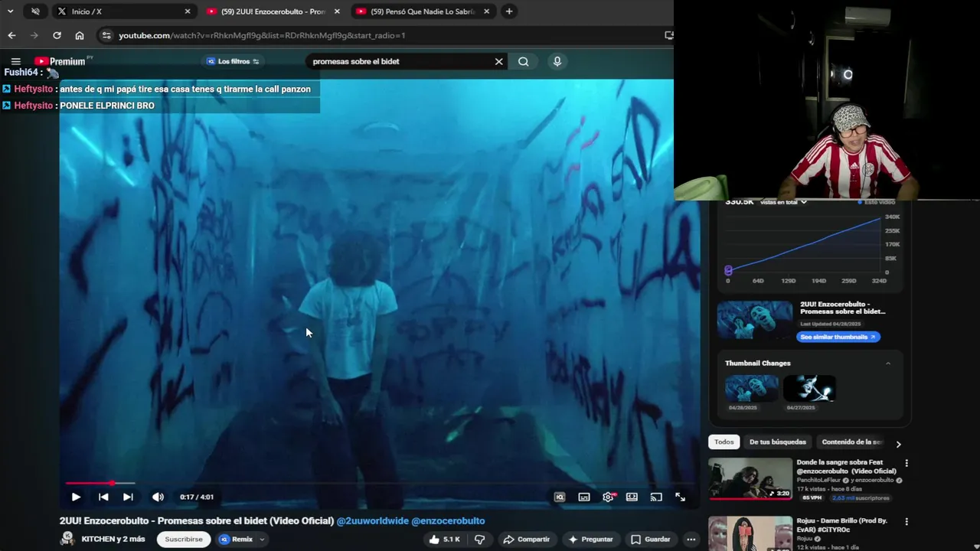Click the search box with promesas text
Viewport: 980px width, 551px height.
tap(402, 61)
